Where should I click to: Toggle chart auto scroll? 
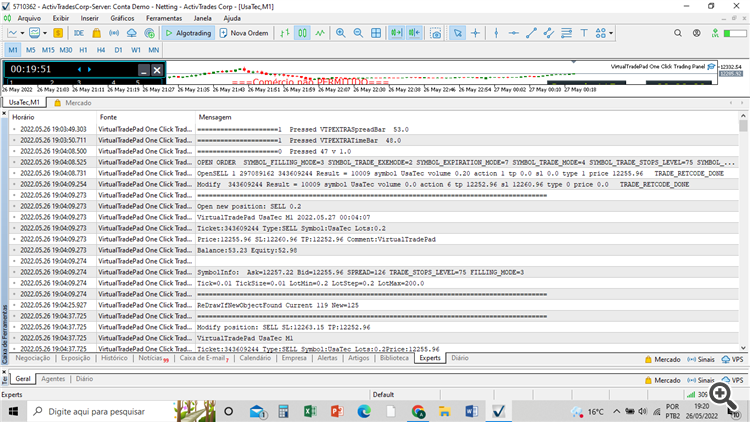point(397,33)
